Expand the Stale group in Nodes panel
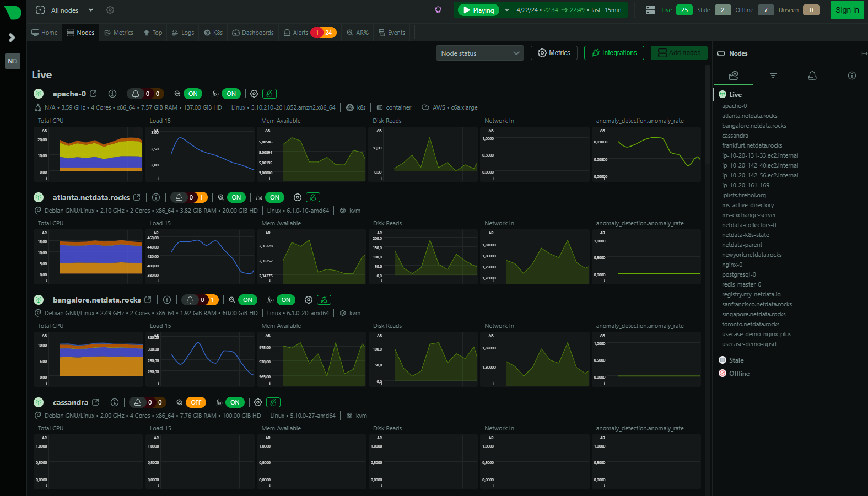Screen dimensions: 868x496 point(736,360)
